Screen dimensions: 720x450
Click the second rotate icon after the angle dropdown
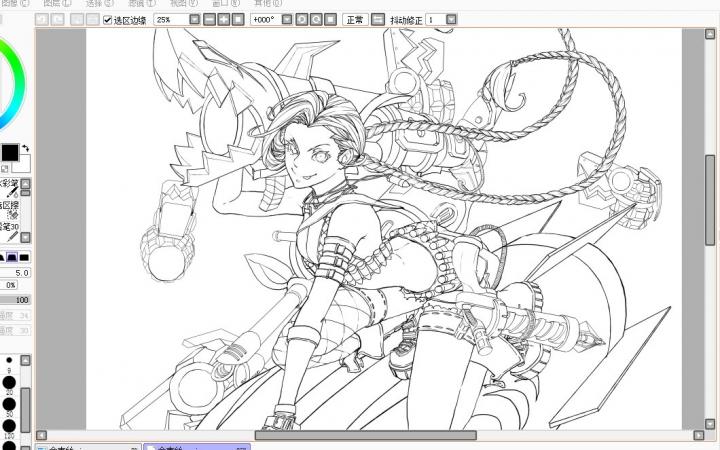coord(316,20)
